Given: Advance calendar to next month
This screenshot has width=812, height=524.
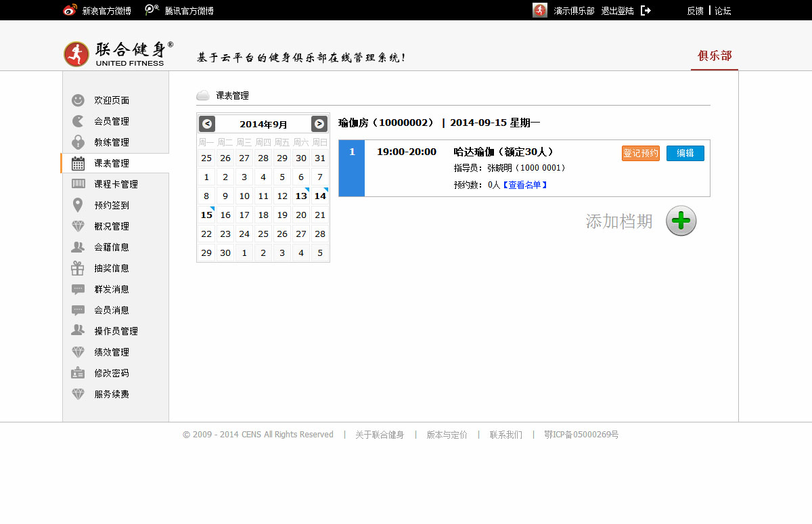Looking at the screenshot, I should point(319,124).
